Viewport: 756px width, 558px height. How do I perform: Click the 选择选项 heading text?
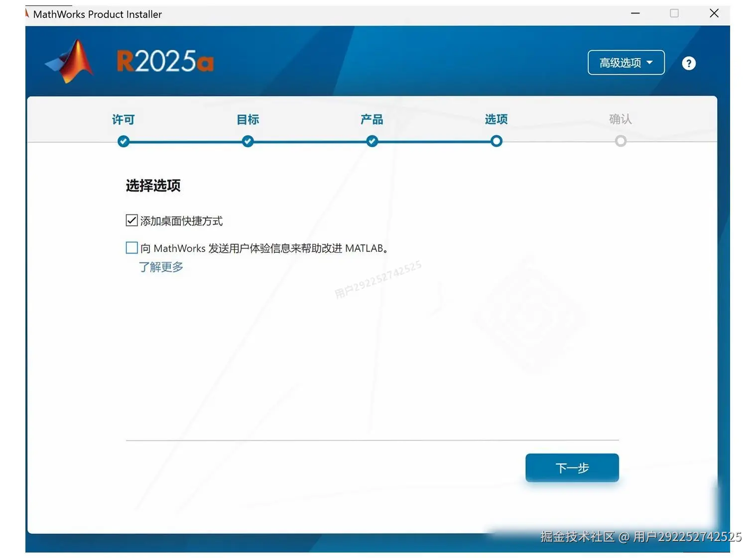point(153,185)
